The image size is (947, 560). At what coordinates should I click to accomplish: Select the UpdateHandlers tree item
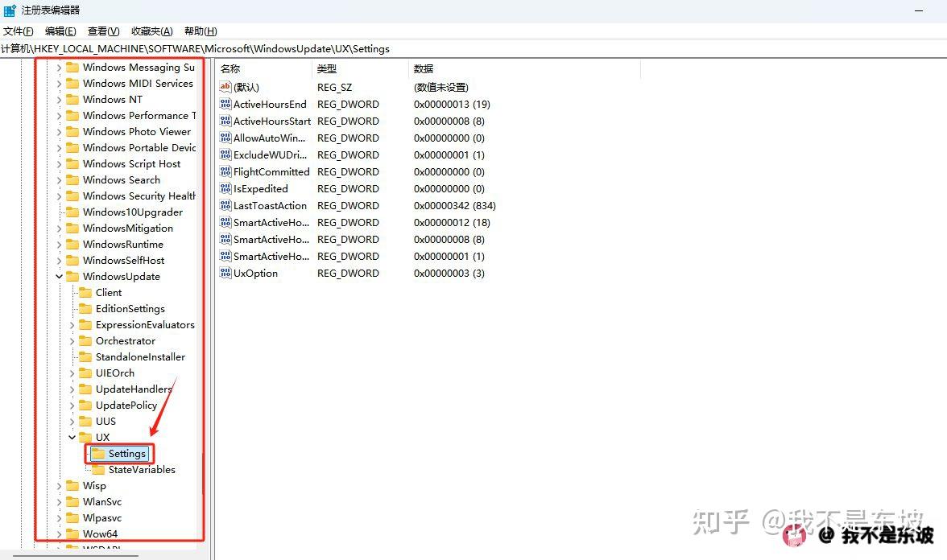click(x=134, y=389)
